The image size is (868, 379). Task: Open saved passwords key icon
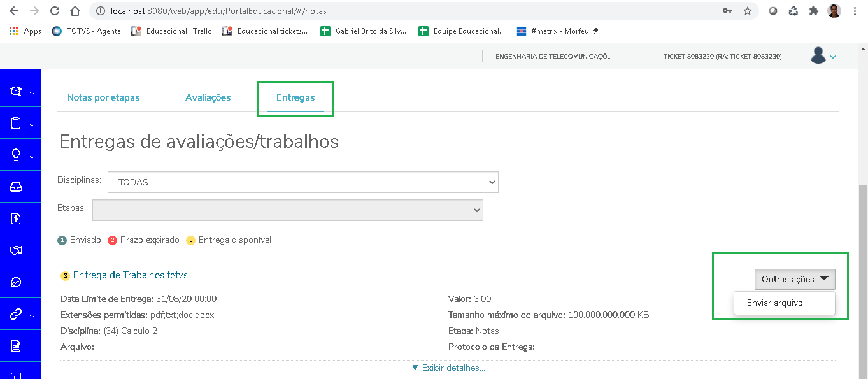pos(727,11)
